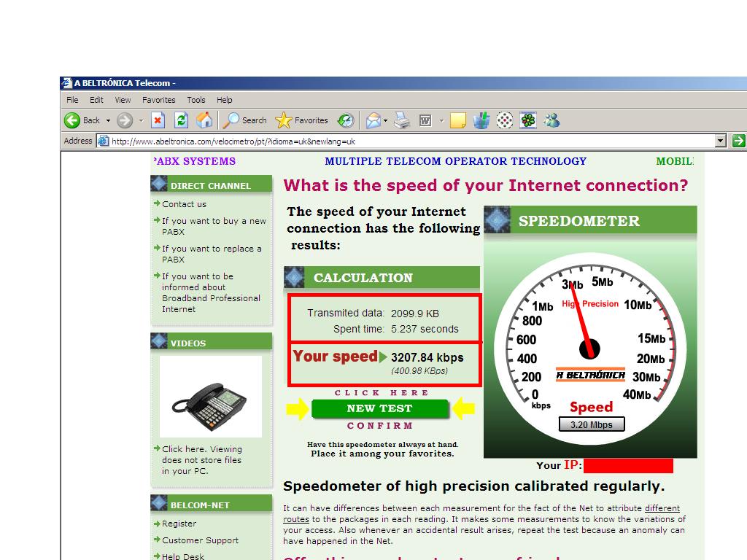Click the speedometer gauge dial
The height and width of the screenshot is (560, 747).
coord(590,349)
